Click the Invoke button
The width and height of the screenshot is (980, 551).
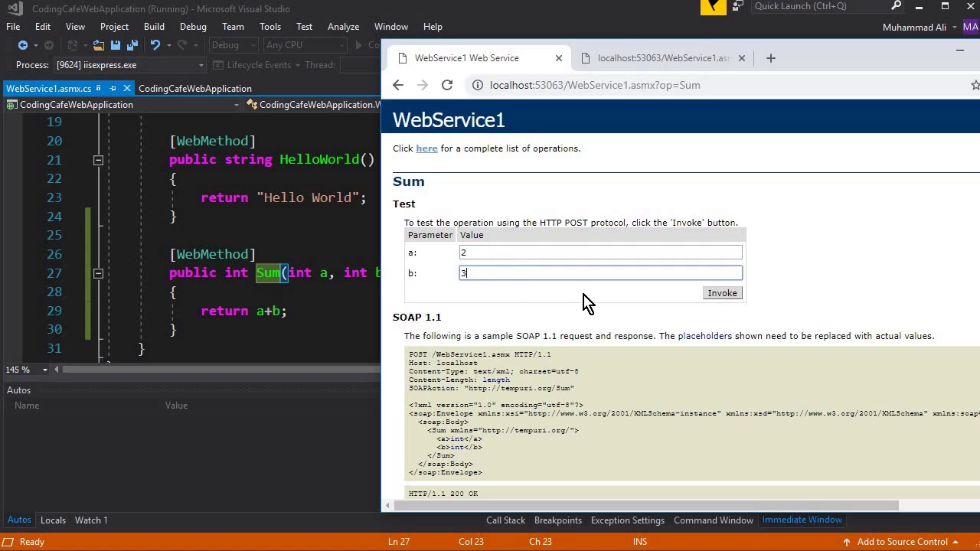tap(722, 293)
